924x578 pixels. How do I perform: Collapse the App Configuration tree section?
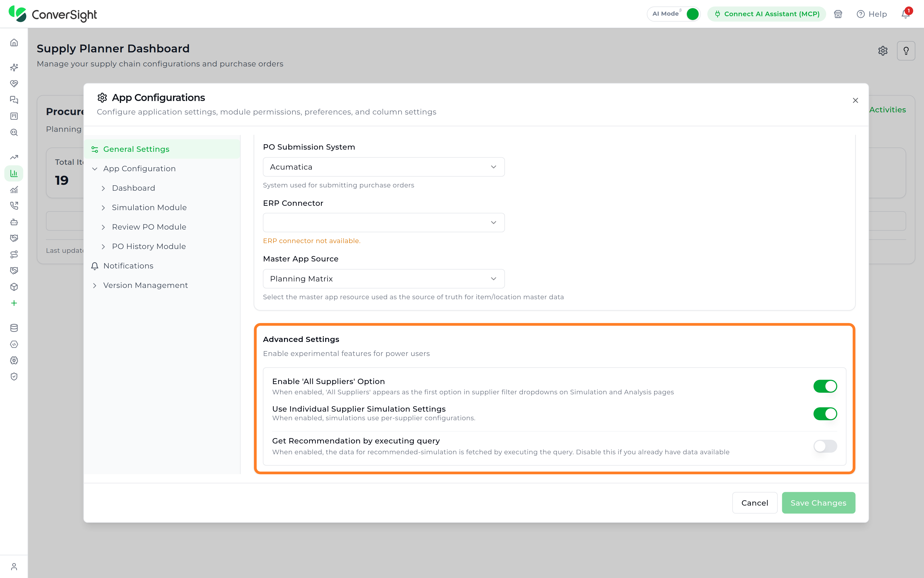pos(95,169)
